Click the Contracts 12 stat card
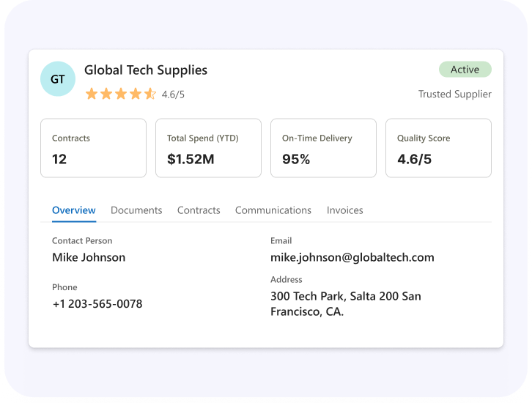532x403 pixels. tap(93, 148)
